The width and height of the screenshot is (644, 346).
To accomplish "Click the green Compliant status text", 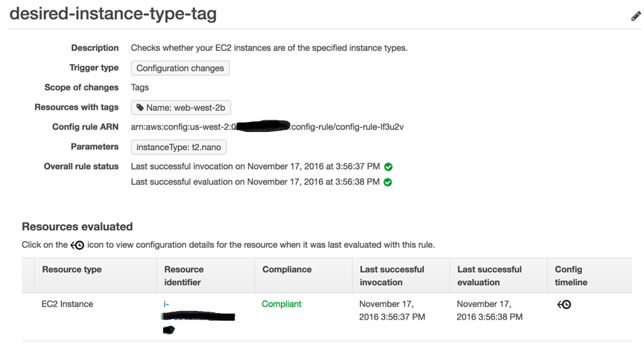I will 281,304.
